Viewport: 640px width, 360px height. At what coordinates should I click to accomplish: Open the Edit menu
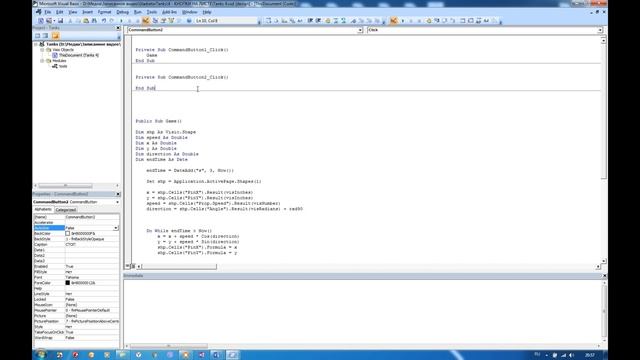click(x=60, y=12)
